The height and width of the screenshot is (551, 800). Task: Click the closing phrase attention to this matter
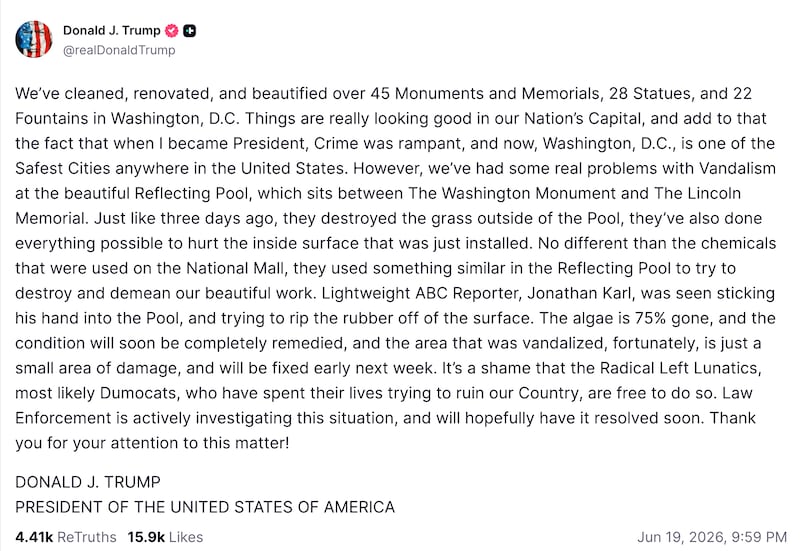[x=198, y=443]
